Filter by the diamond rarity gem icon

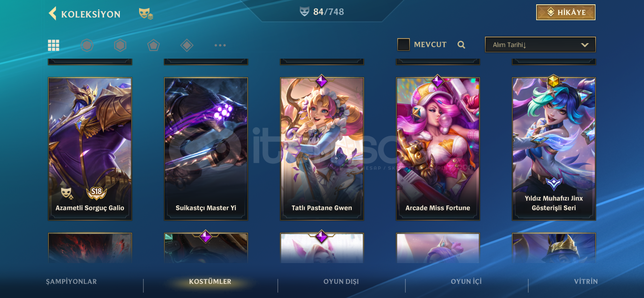[187, 45]
